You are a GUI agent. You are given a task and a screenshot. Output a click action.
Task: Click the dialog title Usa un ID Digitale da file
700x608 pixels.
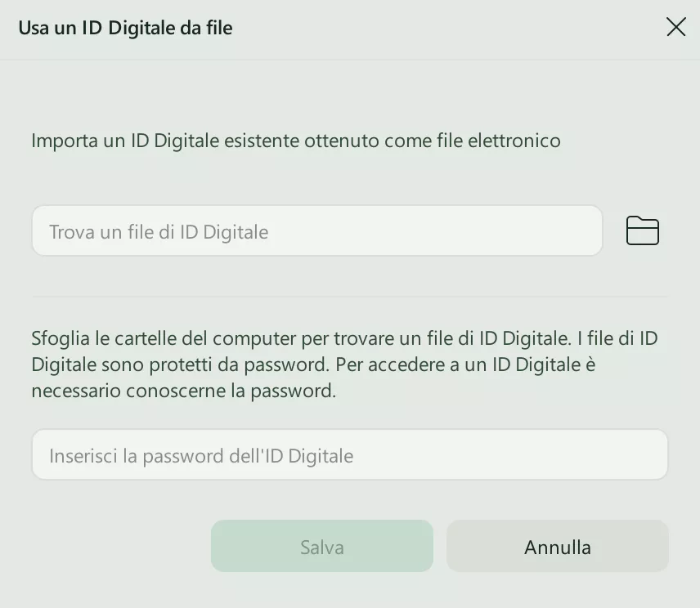click(x=125, y=28)
